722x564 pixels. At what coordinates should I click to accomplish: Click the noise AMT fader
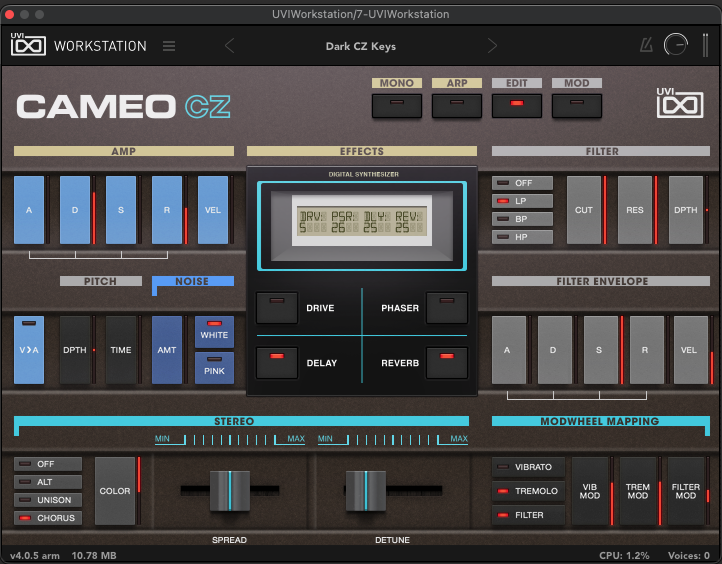(167, 350)
